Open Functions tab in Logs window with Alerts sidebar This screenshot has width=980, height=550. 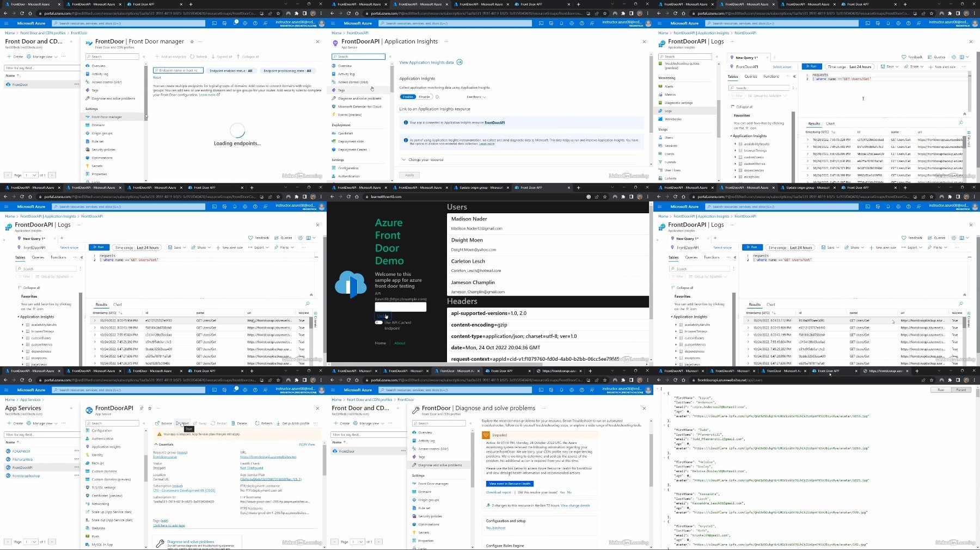point(771,77)
